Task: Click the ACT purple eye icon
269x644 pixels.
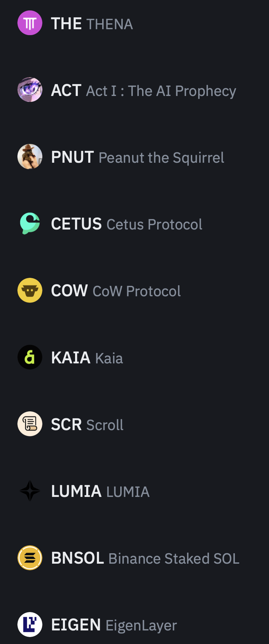Action: point(30,90)
